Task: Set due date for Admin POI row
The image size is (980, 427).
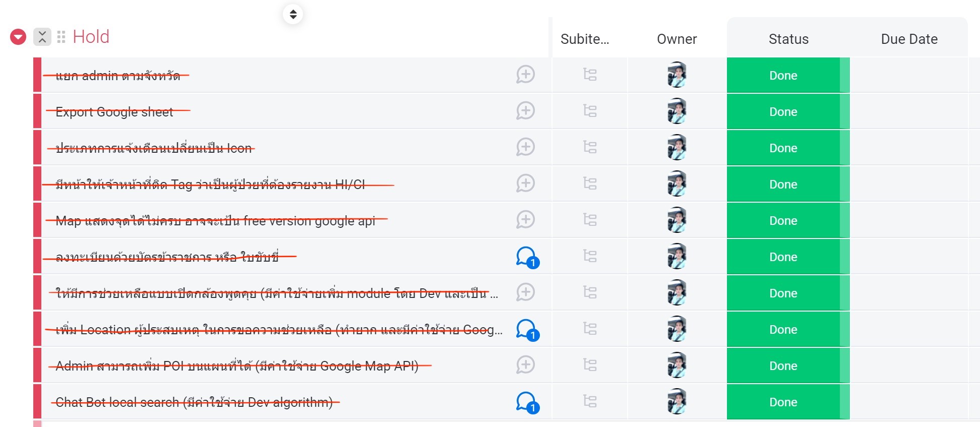Action: (x=909, y=365)
